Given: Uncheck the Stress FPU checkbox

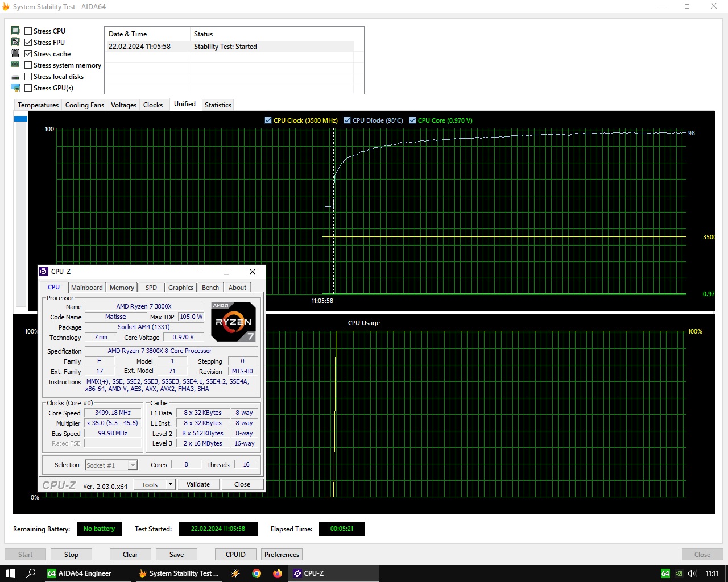Looking at the screenshot, I should pos(28,43).
